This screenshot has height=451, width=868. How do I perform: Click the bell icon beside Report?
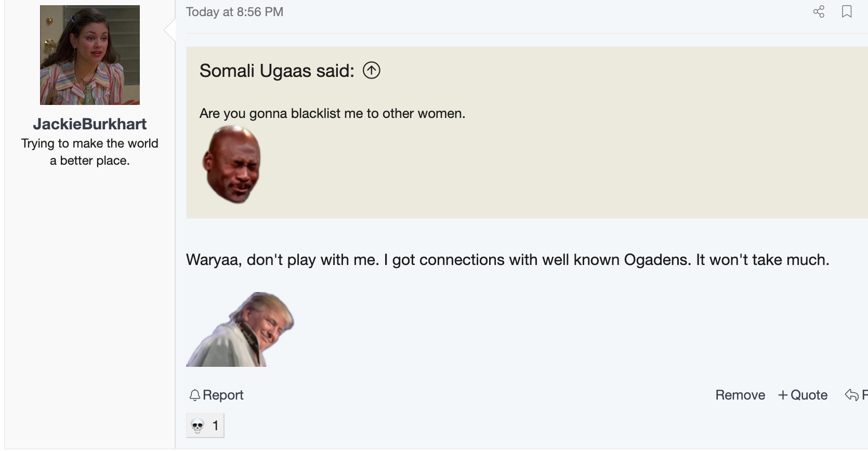click(195, 395)
